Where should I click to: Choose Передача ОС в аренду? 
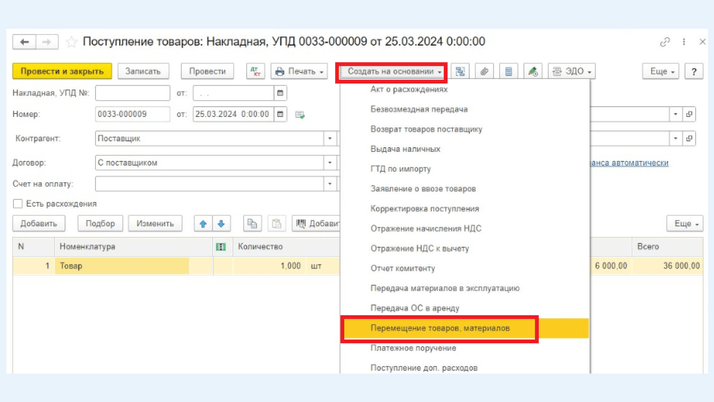point(465,308)
